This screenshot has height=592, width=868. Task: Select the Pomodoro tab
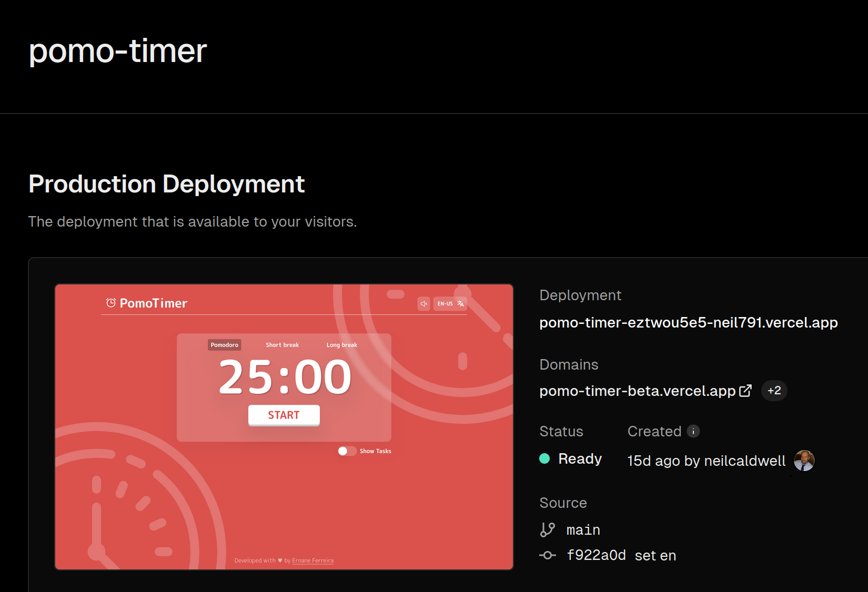click(225, 345)
